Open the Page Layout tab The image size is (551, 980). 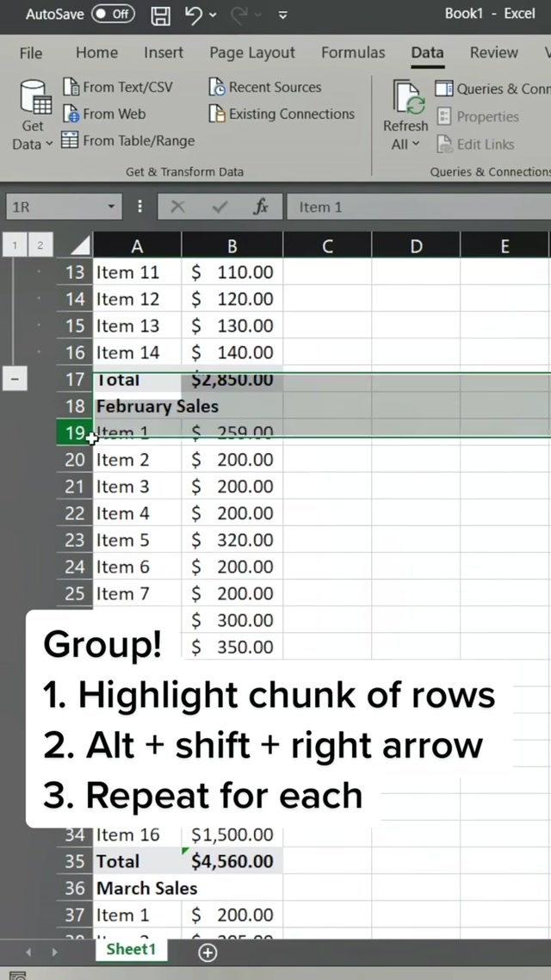pyautogui.click(x=252, y=53)
